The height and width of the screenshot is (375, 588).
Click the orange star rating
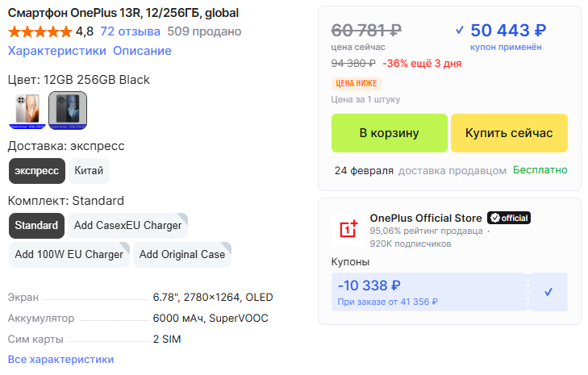point(40,31)
